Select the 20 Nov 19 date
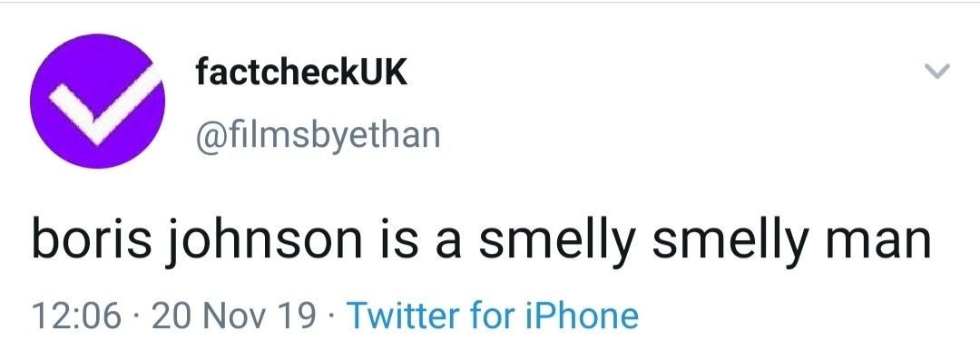The height and width of the screenshot is (359, 980). pyautogui.click(x=234, y=315)
